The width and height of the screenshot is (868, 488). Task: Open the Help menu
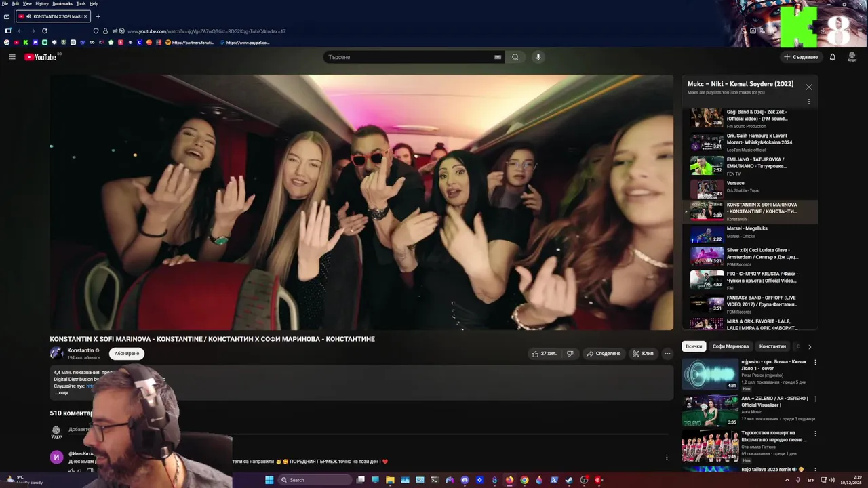tap(94, 3)
